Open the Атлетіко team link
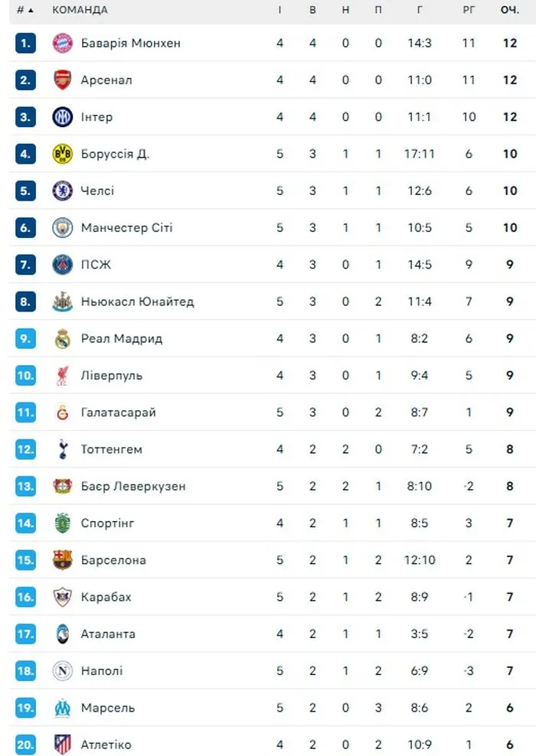Viewport: 536px width, 756px height. [x=106, y=745]
